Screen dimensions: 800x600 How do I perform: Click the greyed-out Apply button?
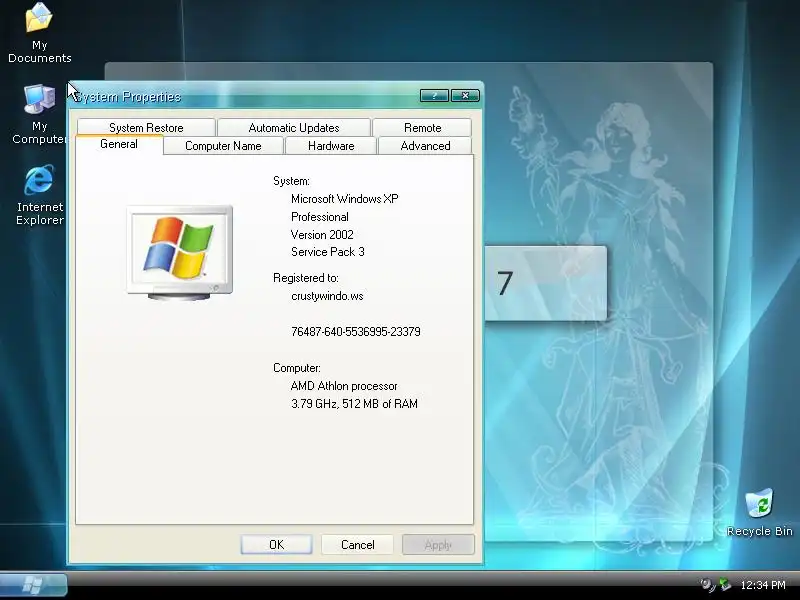[x=438, y=545]
